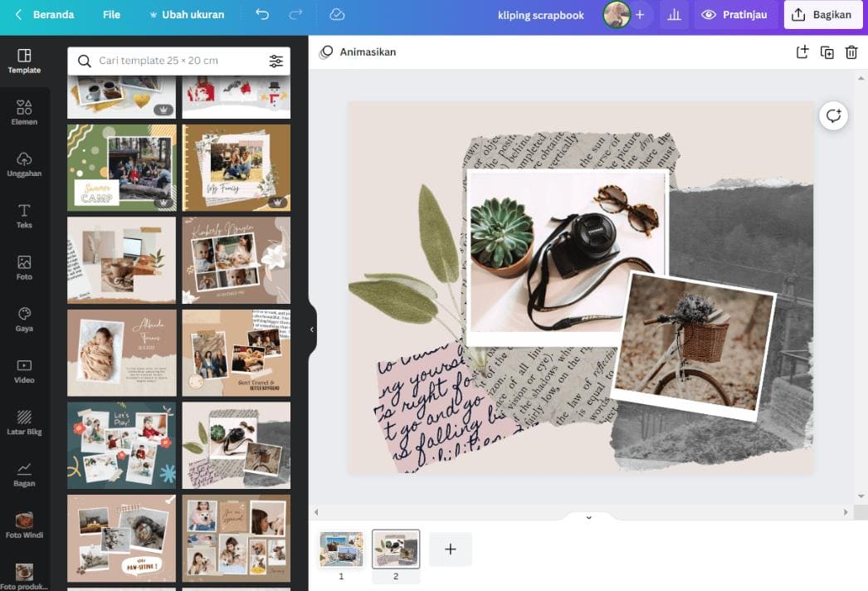The width and height of the screenshot is (868, 591).
Task: Choose the dog photo grid template
Action: tap(237, 538)
